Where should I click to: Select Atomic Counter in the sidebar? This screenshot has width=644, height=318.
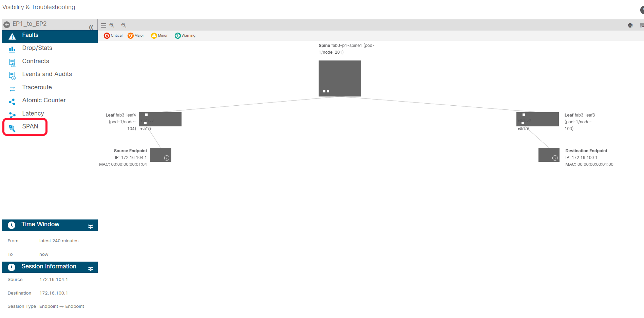click(44, 101)
